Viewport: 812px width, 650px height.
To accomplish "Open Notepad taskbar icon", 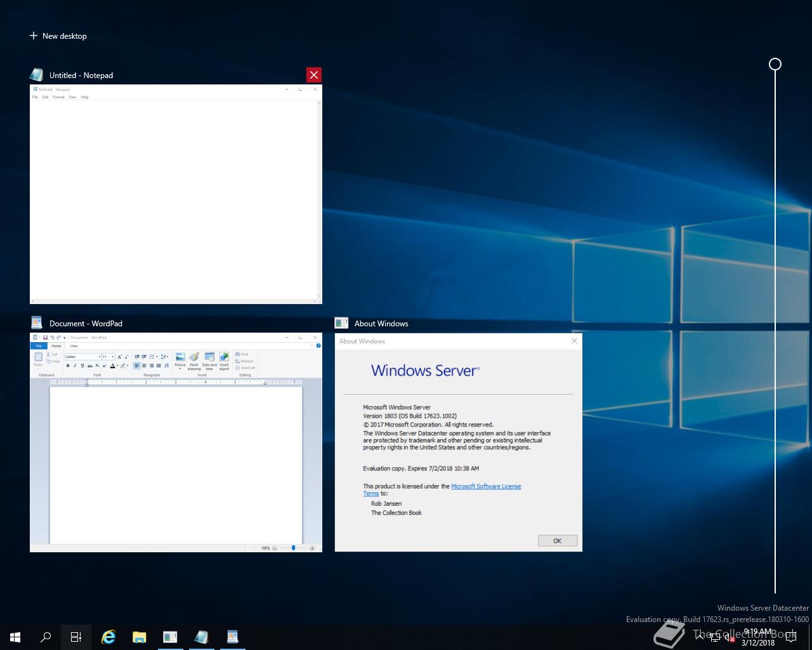I will click(x=202, y=637).
